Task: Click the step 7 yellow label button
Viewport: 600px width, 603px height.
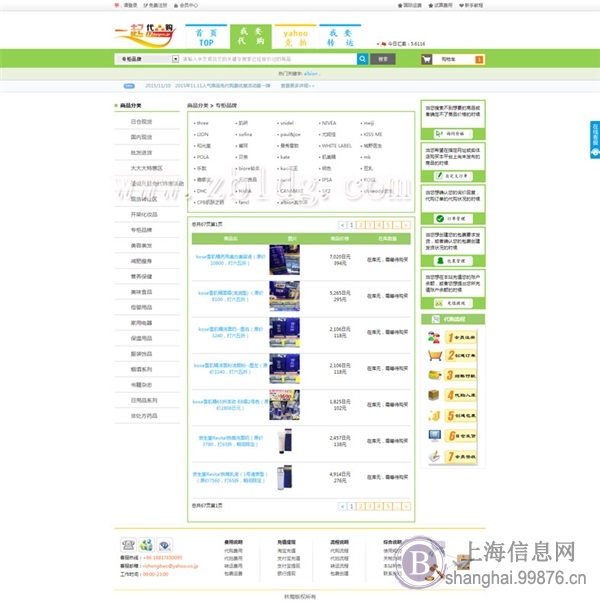Action: (x=461, y=456)
